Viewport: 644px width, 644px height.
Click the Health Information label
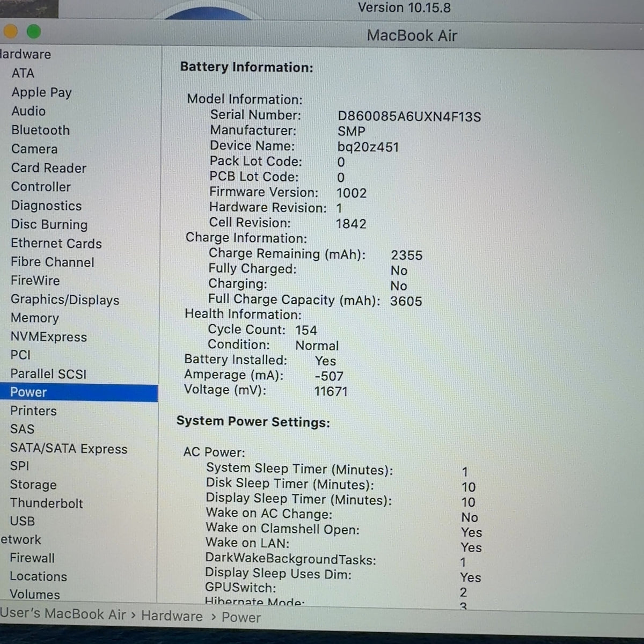click(x=243, y=314)
